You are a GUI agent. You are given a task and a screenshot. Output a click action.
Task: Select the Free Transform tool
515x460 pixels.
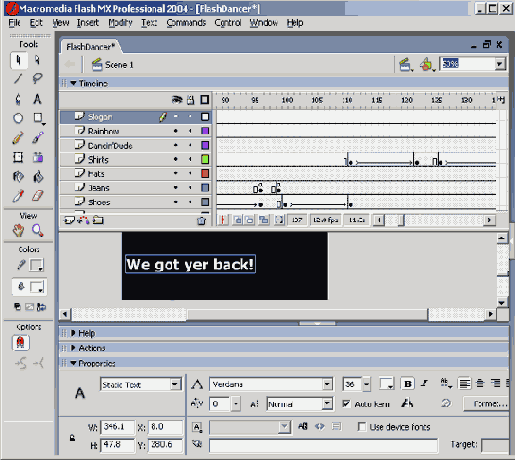coord(18,157)
